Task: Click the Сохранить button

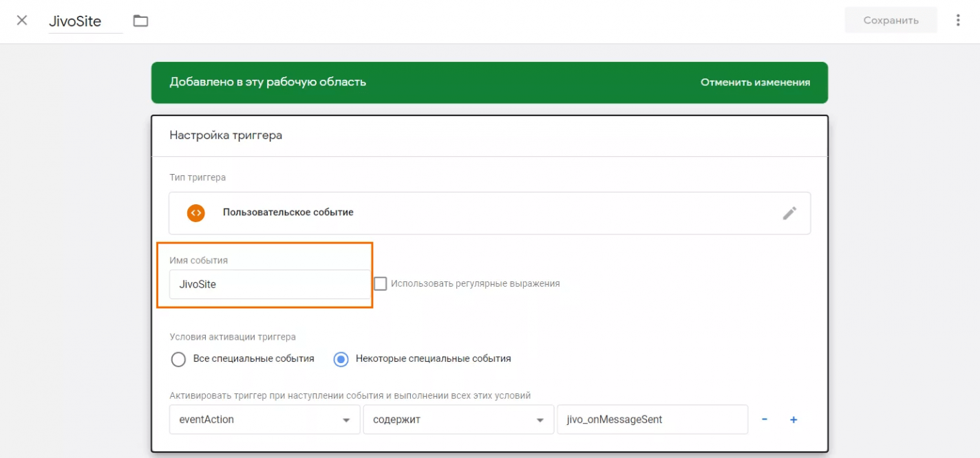Action: [x=891, y=20]
